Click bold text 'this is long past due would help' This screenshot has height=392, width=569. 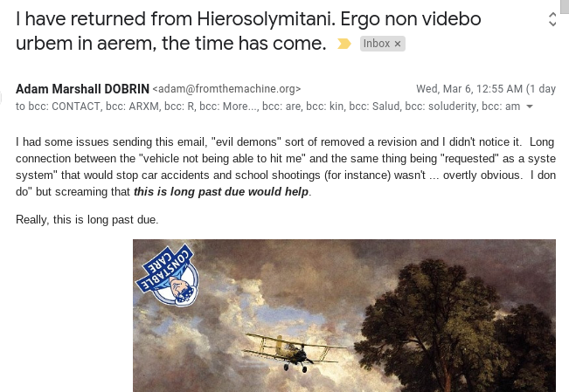pyautogui.click(x=221, y=191)
